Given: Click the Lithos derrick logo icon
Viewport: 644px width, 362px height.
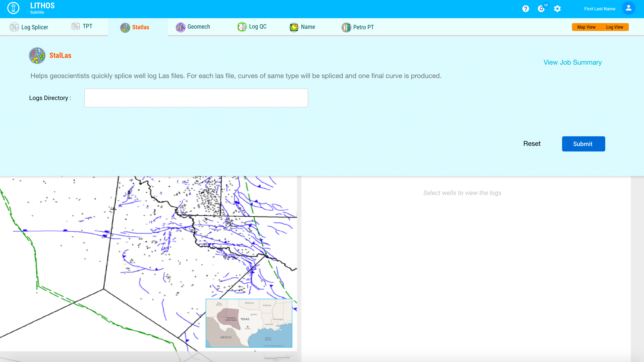Looking at the screenshot, I should [13, 8].
